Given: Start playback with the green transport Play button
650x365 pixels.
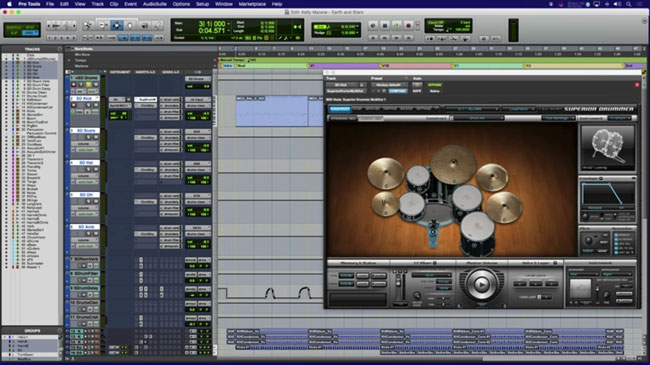Looking at the screenshot, I should pyautogui.click(x=396, y=26).
